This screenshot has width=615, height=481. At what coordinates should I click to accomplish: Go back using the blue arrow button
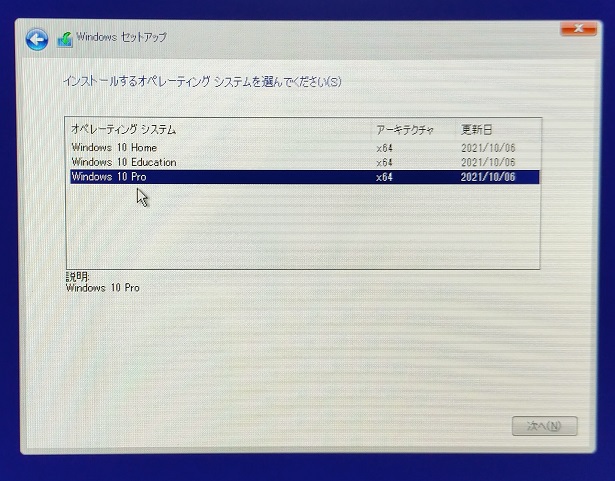37,39
